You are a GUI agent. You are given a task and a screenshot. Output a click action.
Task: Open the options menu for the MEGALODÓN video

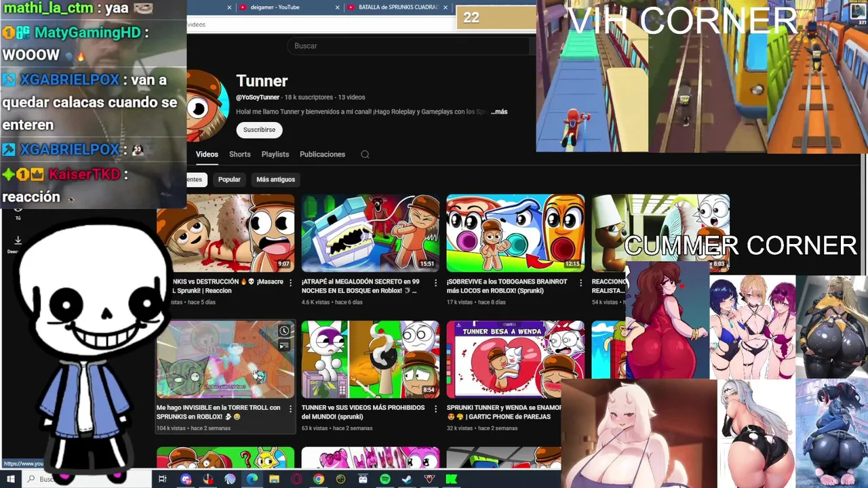pos(435,283)
